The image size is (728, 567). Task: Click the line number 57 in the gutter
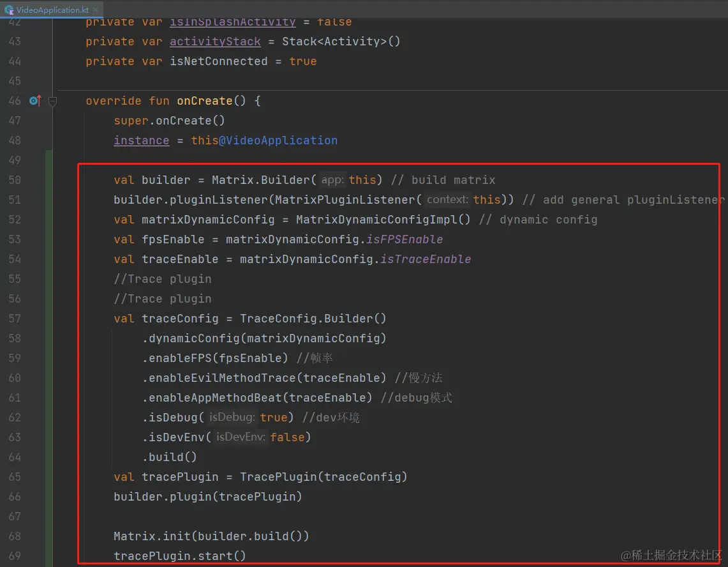click(15, 319)
